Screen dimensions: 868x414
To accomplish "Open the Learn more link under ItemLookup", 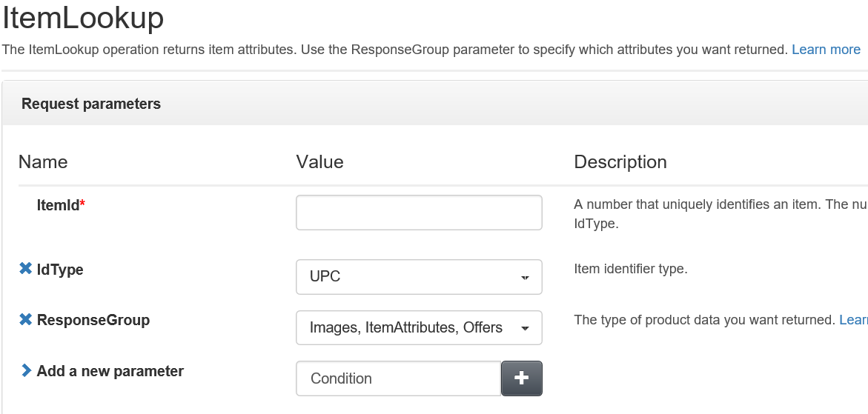I will [x=826, y=50].
